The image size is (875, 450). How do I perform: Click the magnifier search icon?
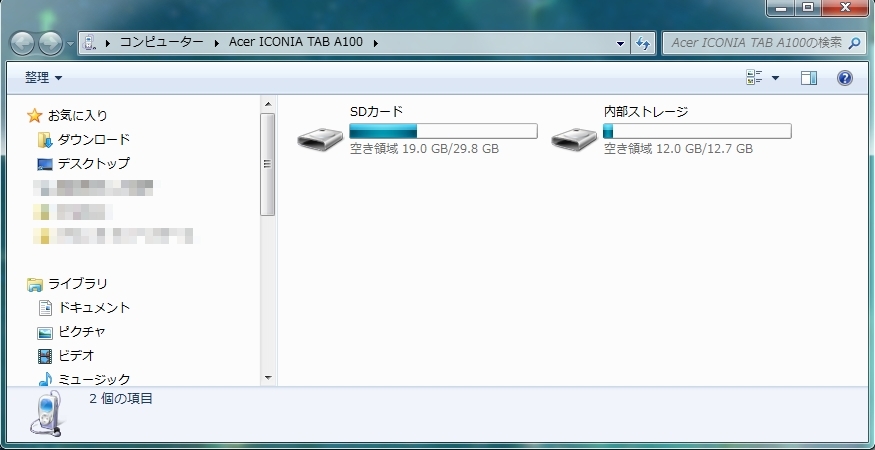(854, 43)
